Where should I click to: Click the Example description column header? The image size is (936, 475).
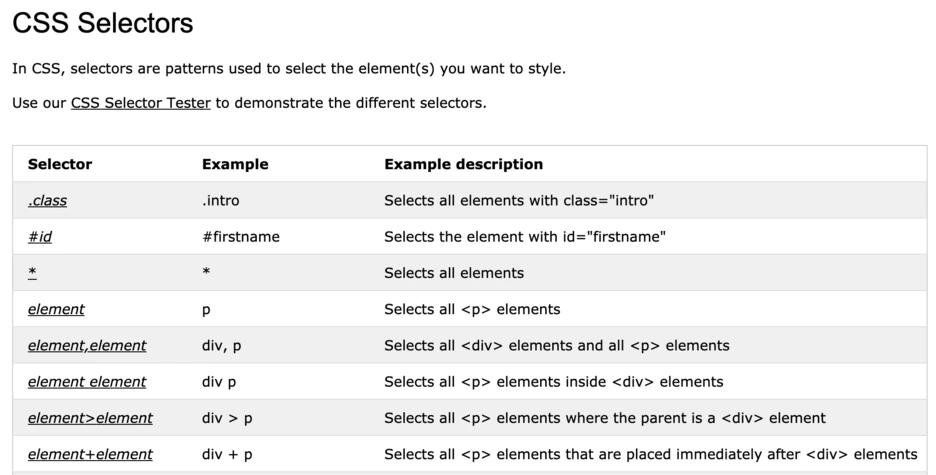464,164
